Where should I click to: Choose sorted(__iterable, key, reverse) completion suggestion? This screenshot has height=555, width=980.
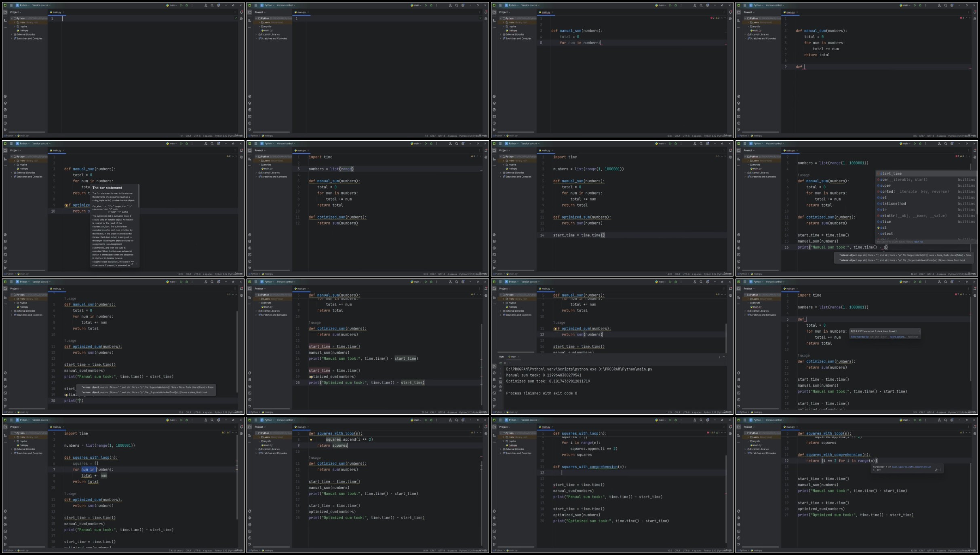[x=925, y=192]
